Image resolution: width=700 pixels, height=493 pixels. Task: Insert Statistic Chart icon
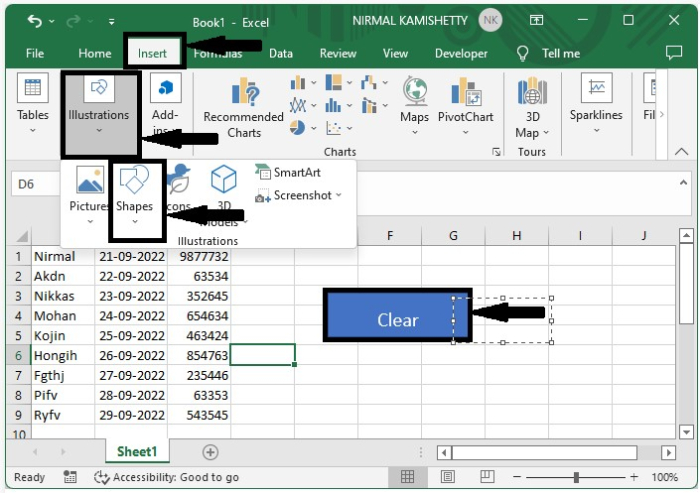click(333, 105)
